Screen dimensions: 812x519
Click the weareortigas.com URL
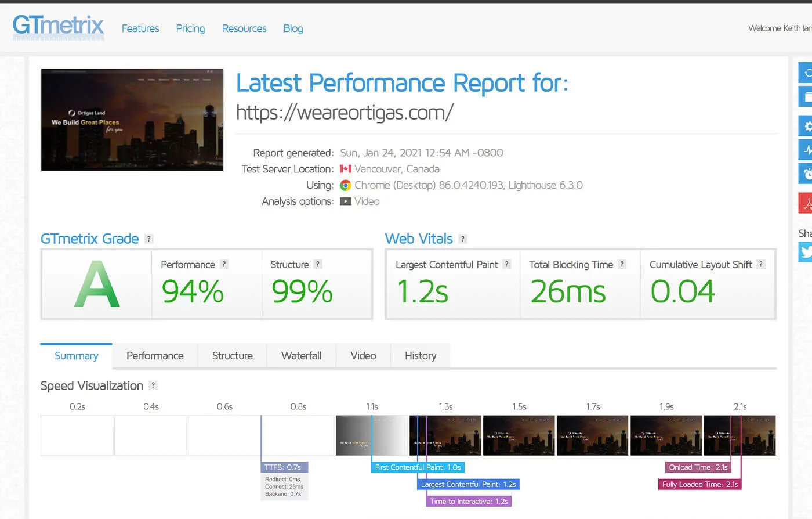[345, 112]
